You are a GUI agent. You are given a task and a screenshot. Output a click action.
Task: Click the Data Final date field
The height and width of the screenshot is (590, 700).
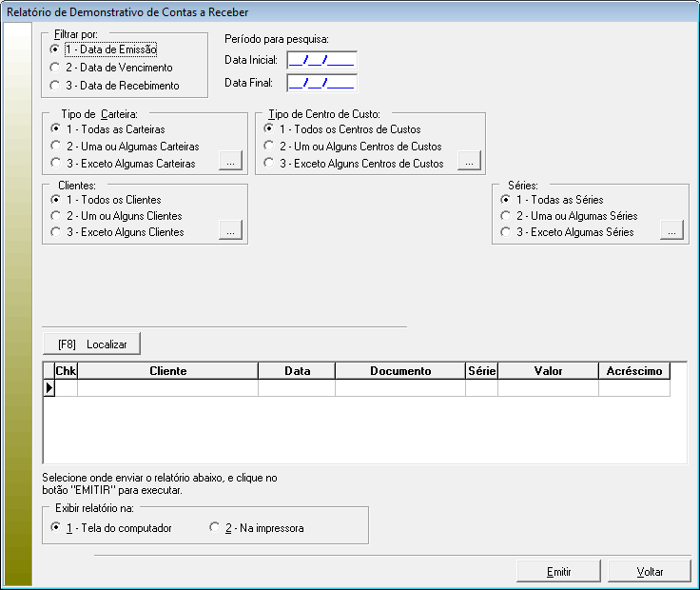321,83
